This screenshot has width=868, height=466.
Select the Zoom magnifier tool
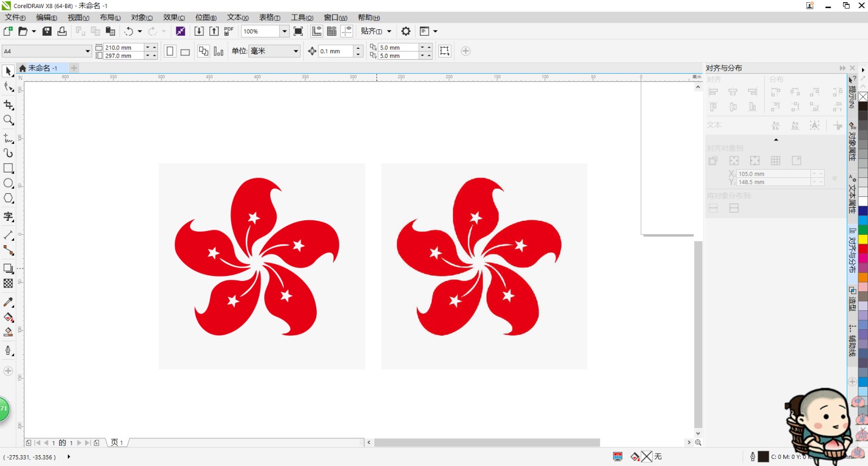tap(8, 120)
